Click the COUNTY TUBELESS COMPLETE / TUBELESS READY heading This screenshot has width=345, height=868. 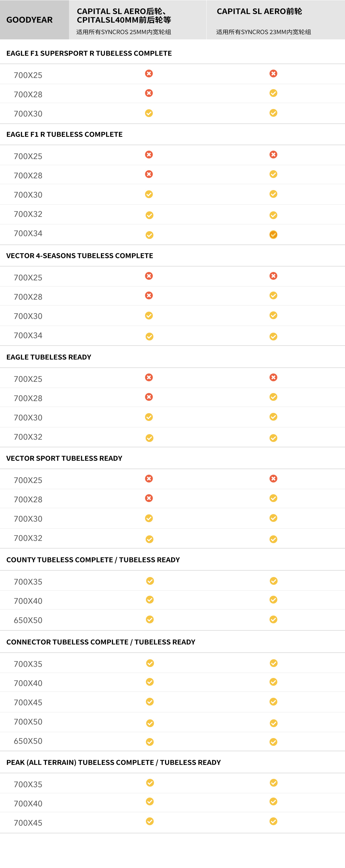coord(93,560)
